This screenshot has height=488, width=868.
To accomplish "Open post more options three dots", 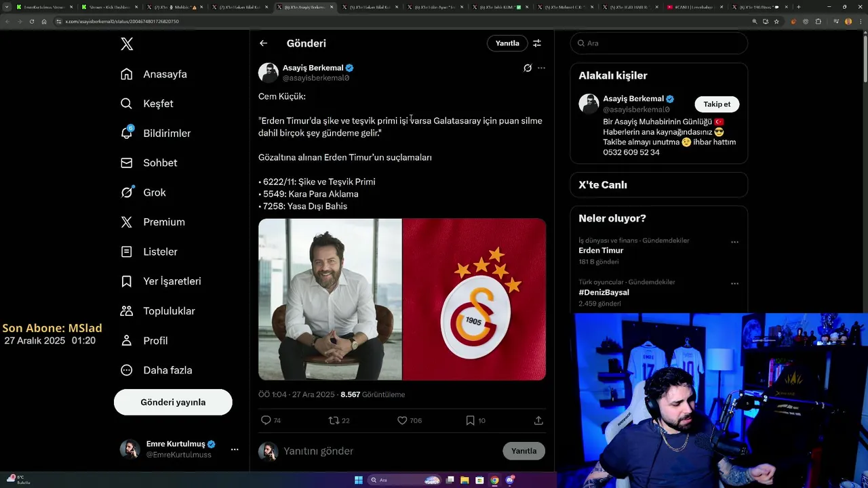I will pyautogui.click(x=541, y=68).
